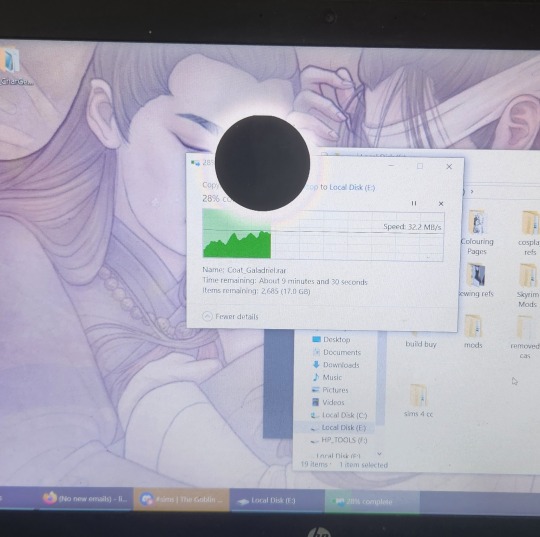Select Pictures in the navigation pane
Image resolution: width=540 pixels, height=537 pixels.
point(330,390)
